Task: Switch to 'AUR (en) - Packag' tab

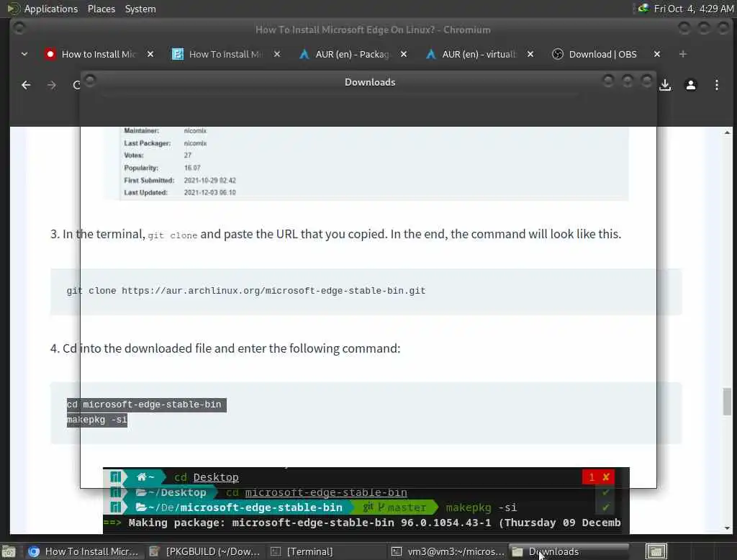Action: 351,54
